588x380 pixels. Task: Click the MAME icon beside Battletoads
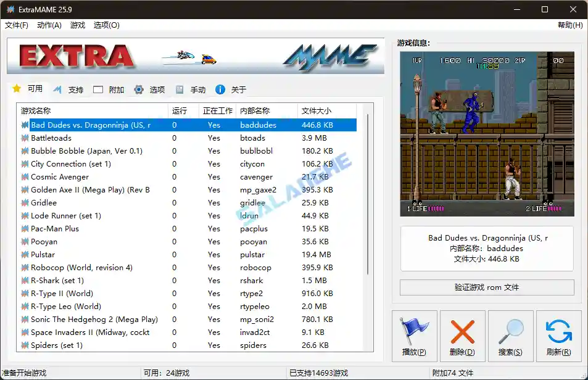pyautogui.click(x=25, y=138)
